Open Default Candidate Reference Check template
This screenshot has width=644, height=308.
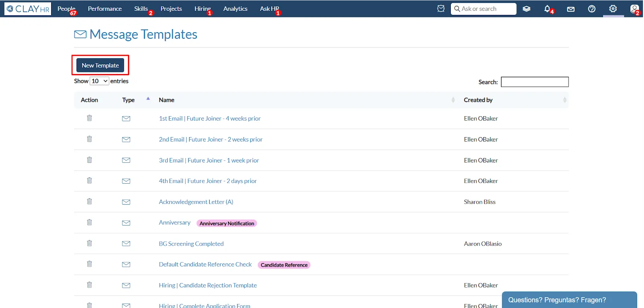205,264
